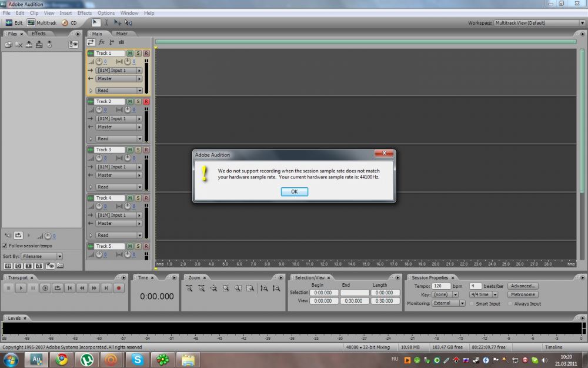Open Track 1 Read automation mode dropdown
588x368 pixels.
(119, 91)
